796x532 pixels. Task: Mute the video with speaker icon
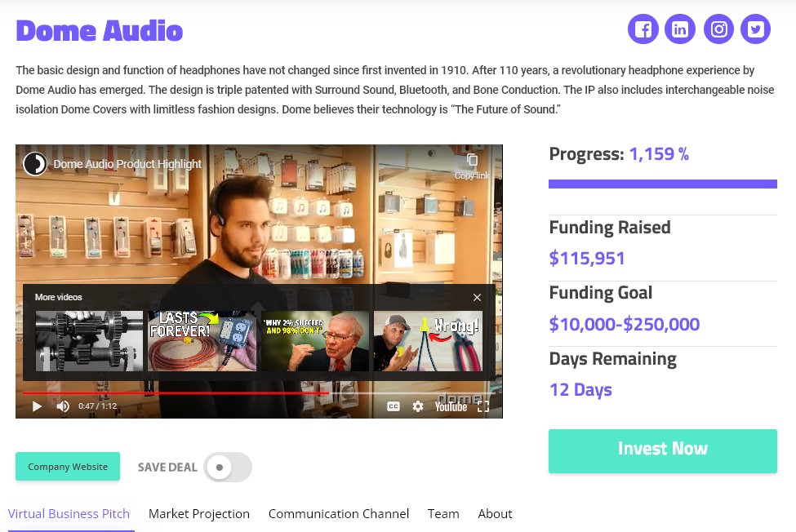pyautogui.click(x=63, y=406)
